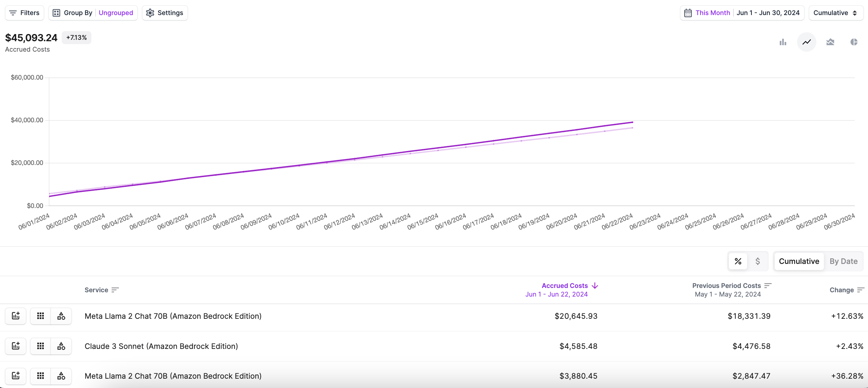Open the Settings dialog
868x388 pixels.
pyautogui.click(x=165, y=13)
